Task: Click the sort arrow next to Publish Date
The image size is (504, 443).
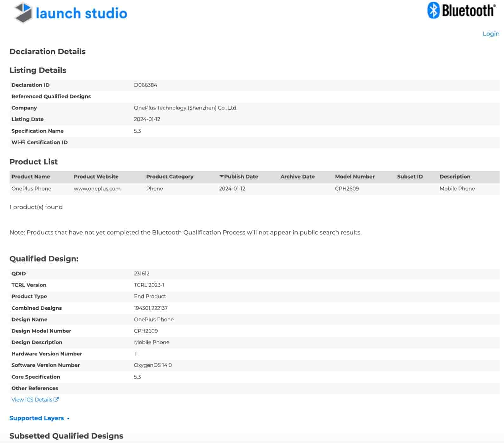Action: [x=221, y=176]
